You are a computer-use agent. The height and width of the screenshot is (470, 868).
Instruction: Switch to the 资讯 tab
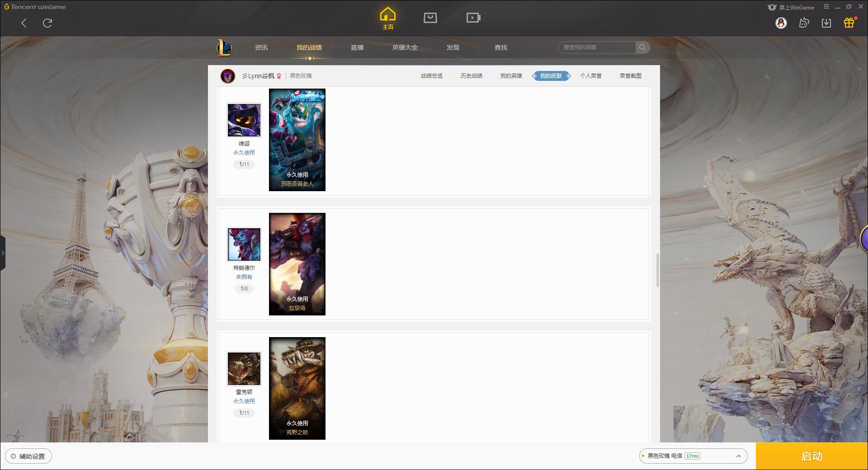click(261, 47)
